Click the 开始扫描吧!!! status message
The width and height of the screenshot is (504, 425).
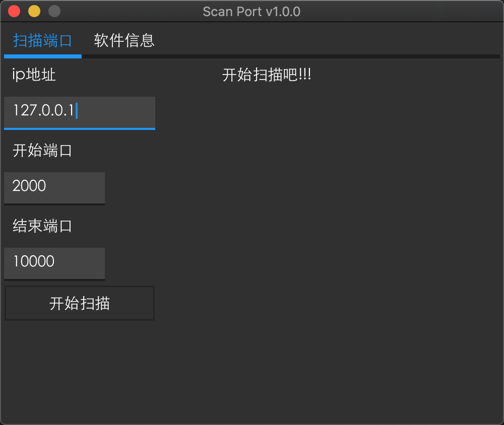point(267,76)
